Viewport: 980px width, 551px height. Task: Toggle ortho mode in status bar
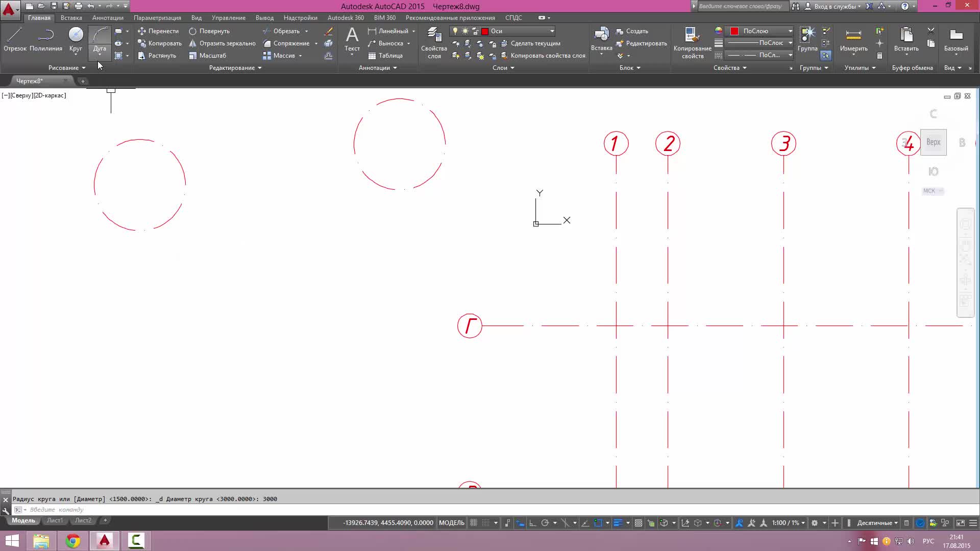(x=532, y=523)
